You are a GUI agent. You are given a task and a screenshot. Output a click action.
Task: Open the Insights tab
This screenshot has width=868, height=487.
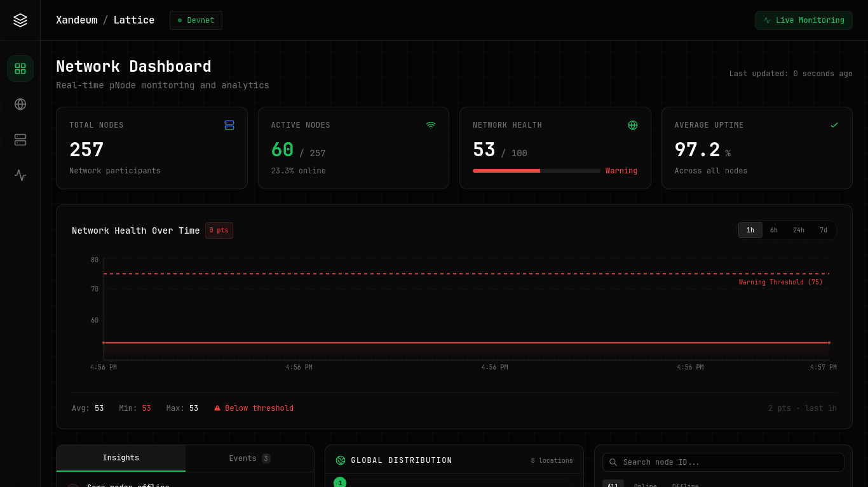[x=121, y=458]
